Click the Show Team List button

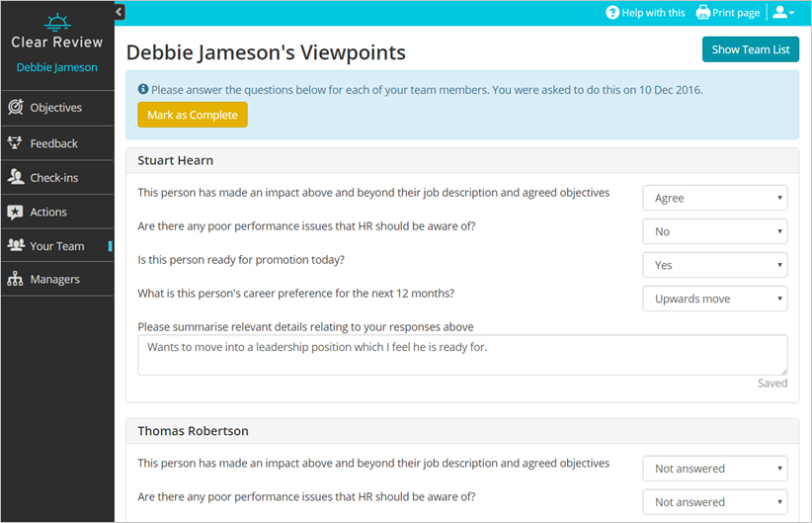[750, 49]
